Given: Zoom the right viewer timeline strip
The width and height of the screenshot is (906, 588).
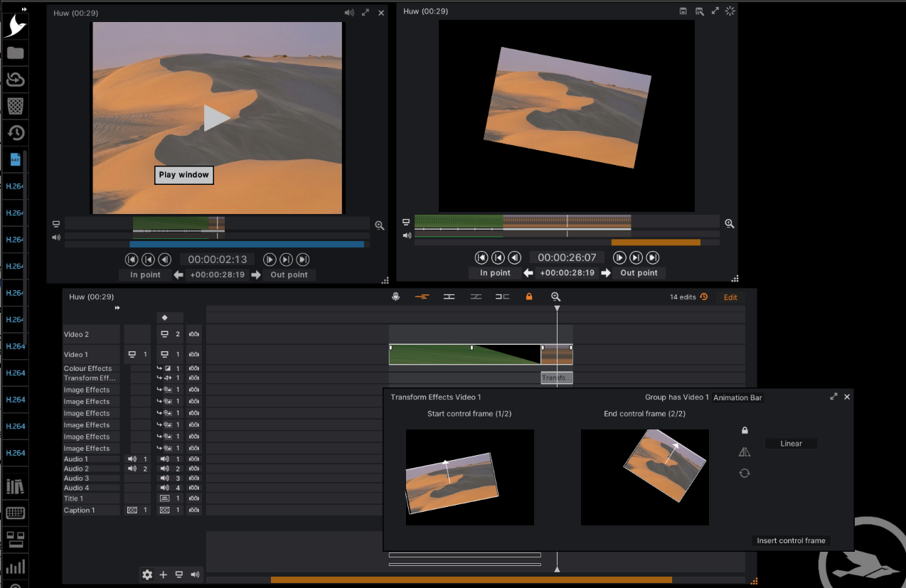Looking at the screenshot, I should [730, 223].
